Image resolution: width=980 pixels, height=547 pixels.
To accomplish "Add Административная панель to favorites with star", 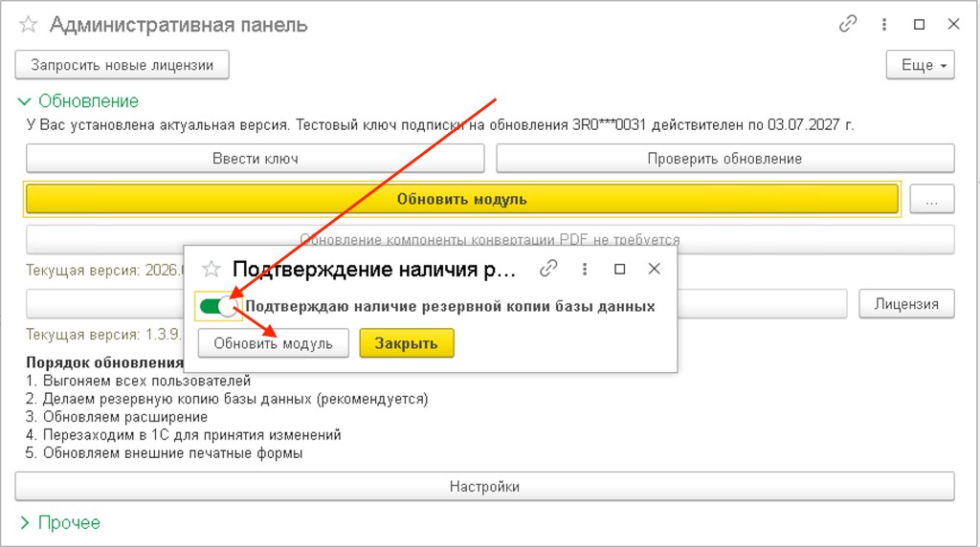I will [x=28, y=25].
